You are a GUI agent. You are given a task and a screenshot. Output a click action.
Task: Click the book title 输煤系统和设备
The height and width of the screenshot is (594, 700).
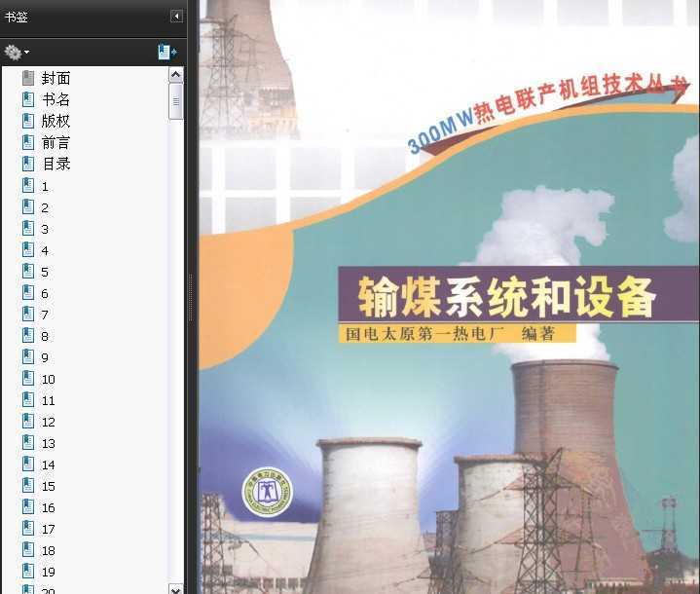click(x=506, y=297)
